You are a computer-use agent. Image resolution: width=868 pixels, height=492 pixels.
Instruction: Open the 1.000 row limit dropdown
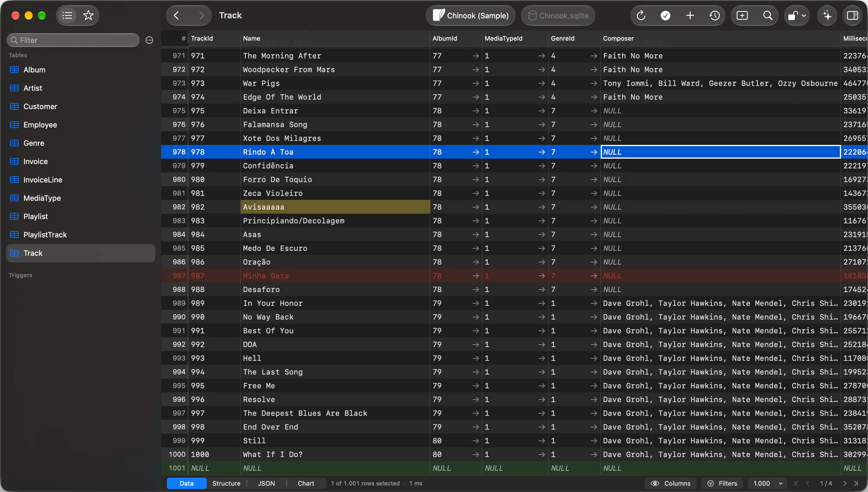[x=768, y=483]
